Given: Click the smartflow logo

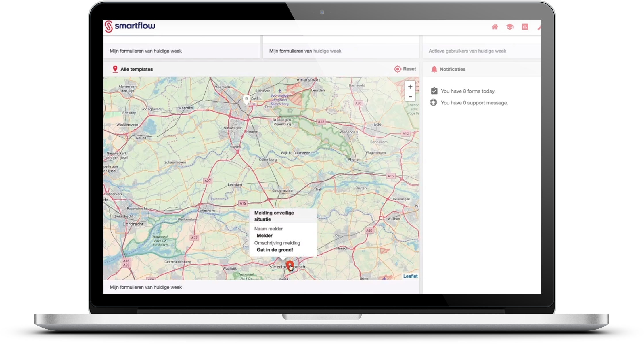Looking at the screenshot, I should coord(130,26).
